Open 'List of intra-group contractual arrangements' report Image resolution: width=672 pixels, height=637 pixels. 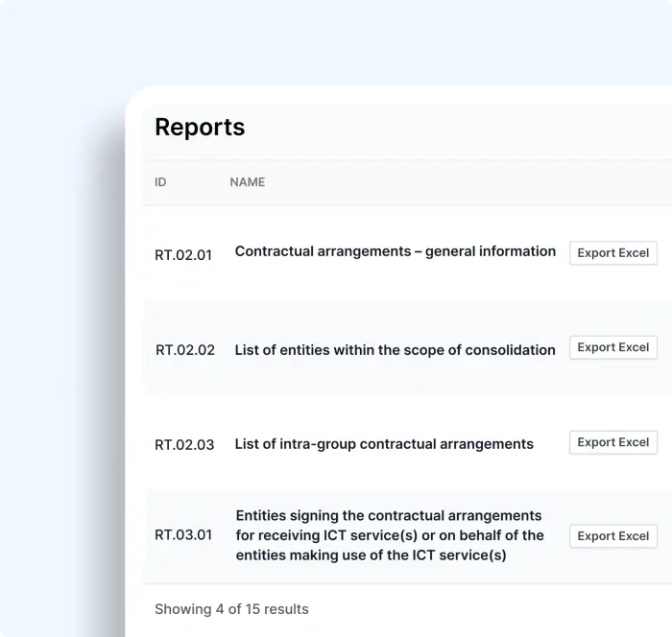point(384,444)
